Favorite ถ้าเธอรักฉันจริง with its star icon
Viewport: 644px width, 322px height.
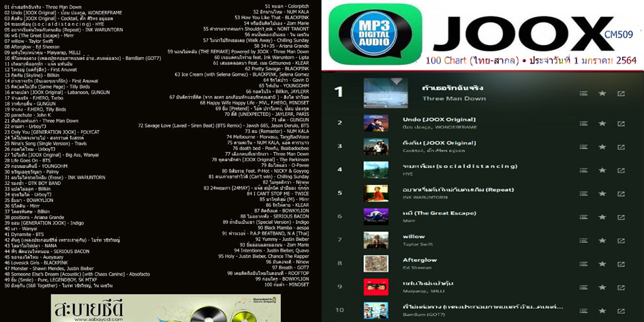(602, 93)
